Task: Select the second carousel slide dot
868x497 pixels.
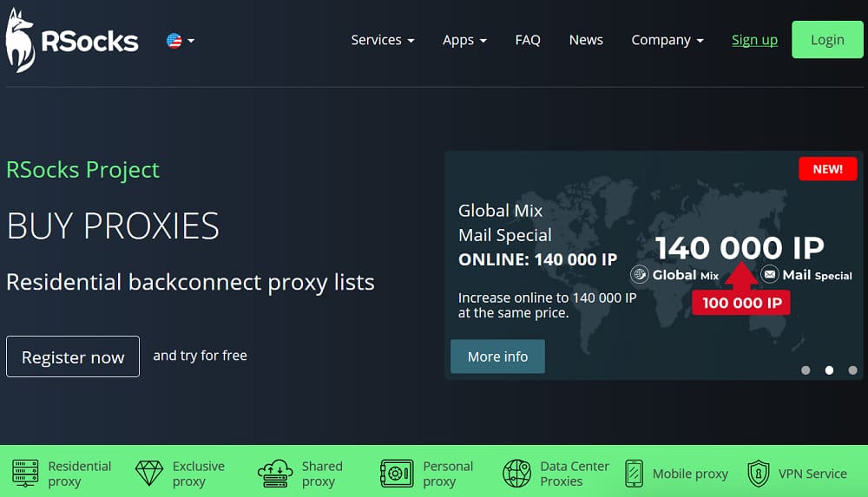Action: point(829,370)
